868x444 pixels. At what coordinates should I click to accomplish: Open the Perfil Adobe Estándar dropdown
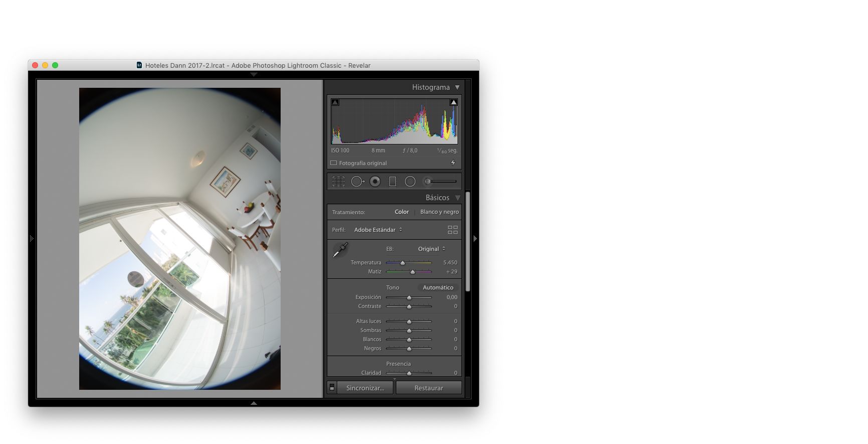pos(378,230)
